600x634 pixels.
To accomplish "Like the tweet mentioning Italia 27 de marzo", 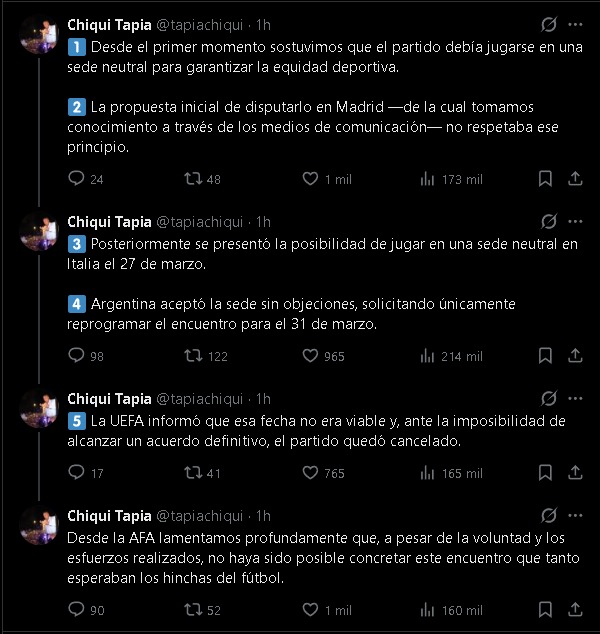I will 309,356.
